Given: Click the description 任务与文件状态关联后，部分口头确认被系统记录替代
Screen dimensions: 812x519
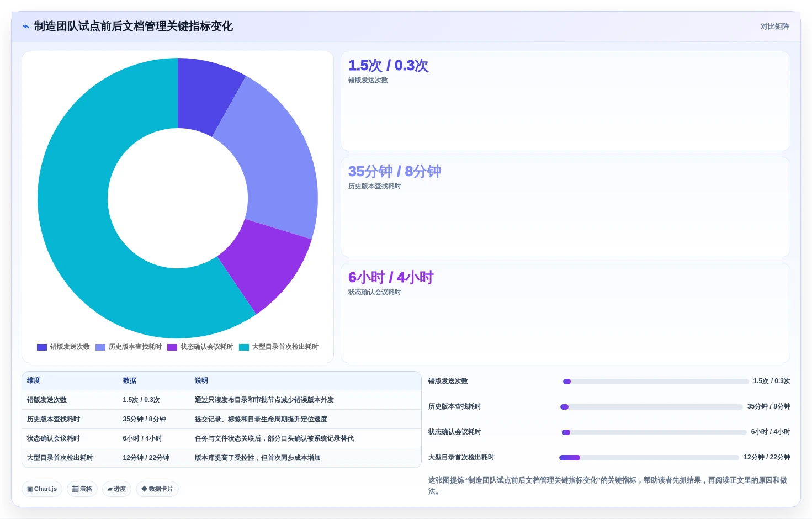Looking at the screenshot, I should click(x=274, y=438).
